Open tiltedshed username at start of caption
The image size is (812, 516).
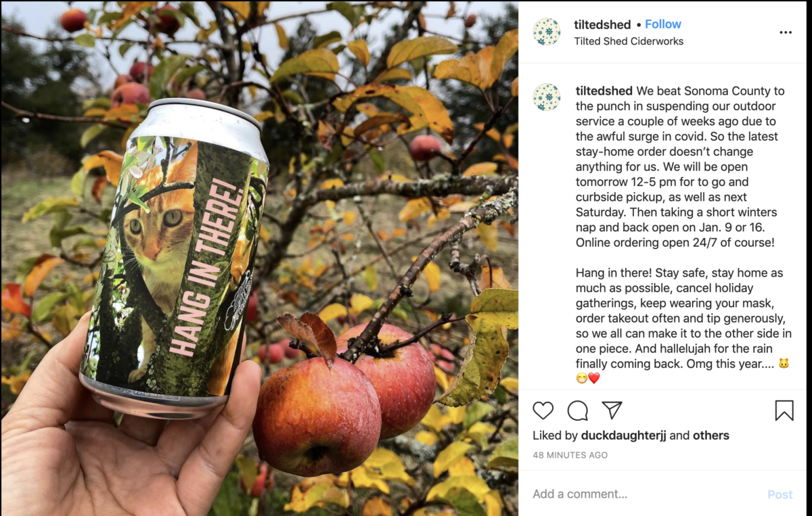[x=604, y=91]
